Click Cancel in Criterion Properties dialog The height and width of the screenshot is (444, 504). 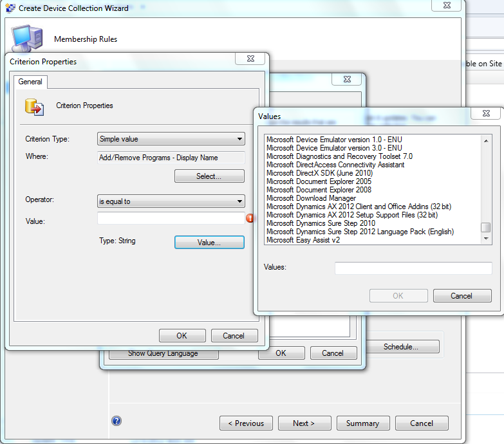234,336
